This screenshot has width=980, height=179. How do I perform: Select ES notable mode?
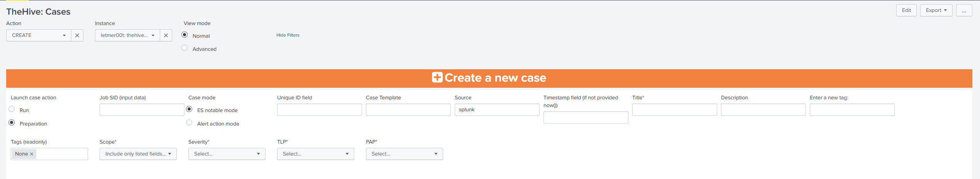tap(189, 109)
